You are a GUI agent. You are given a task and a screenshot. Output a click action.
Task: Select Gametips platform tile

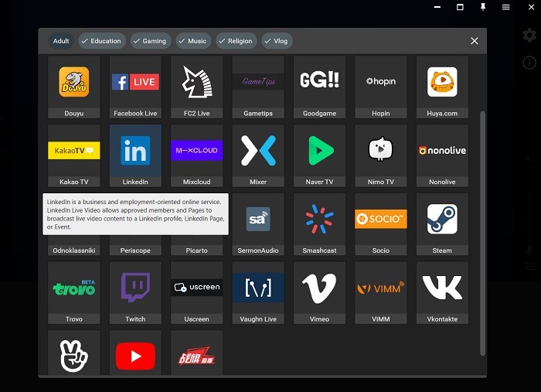(x=258, y=87)
